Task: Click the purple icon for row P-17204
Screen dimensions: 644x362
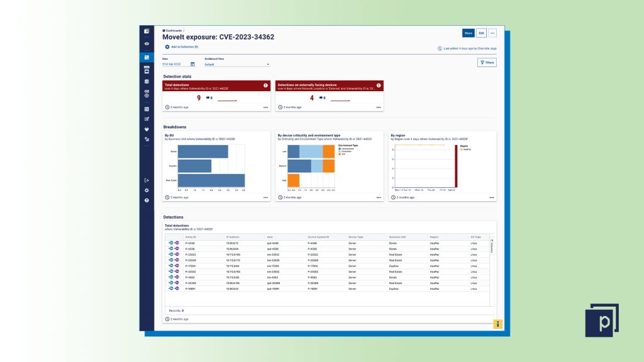Action: pos(177,266)
